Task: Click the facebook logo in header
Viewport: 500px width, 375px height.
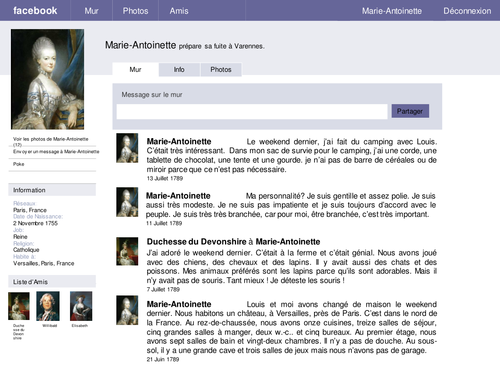Action: [35, 11]
